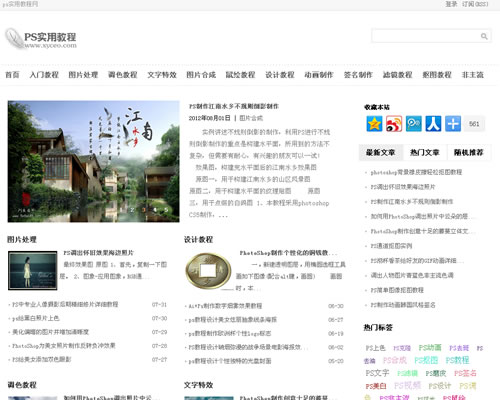Open the 图片处理 section heading
Image resolution: width=500 pixels, height=400 pixels.
point(22,239)
